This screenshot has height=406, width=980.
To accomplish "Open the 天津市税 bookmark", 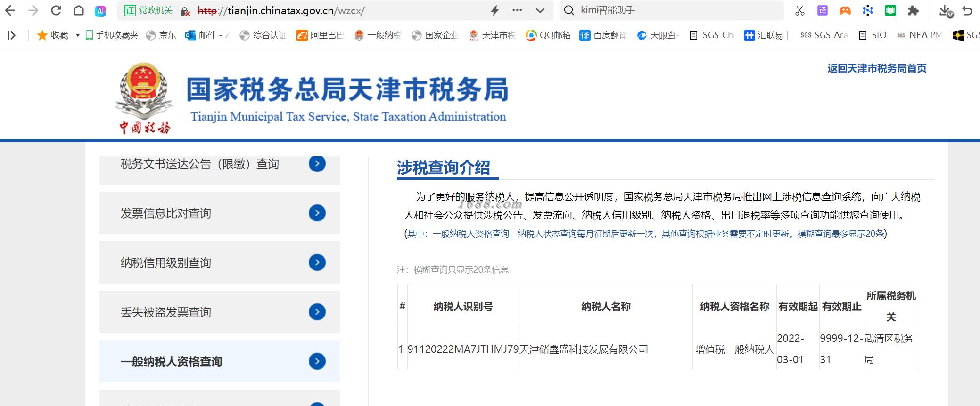I will [x=493, y=35].
